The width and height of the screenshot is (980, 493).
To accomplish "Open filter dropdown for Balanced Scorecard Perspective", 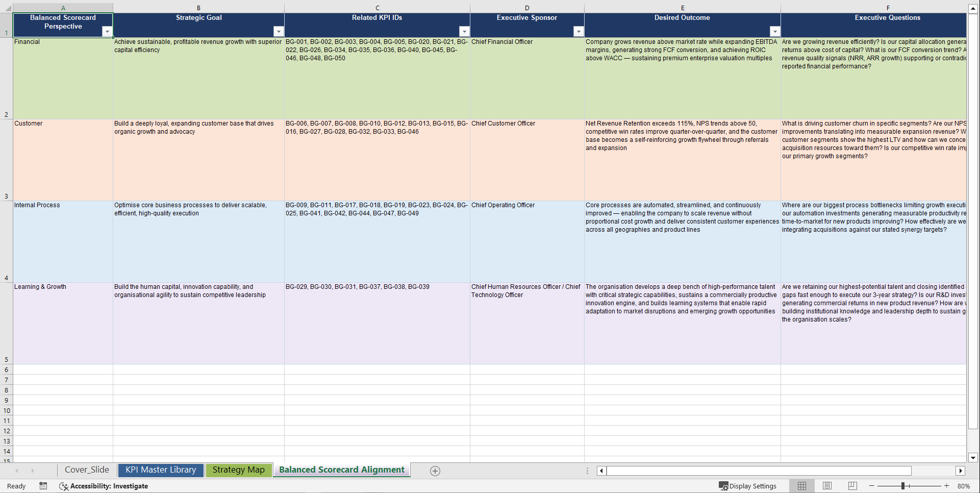I will pyautogui.click(x=107, y=32).
